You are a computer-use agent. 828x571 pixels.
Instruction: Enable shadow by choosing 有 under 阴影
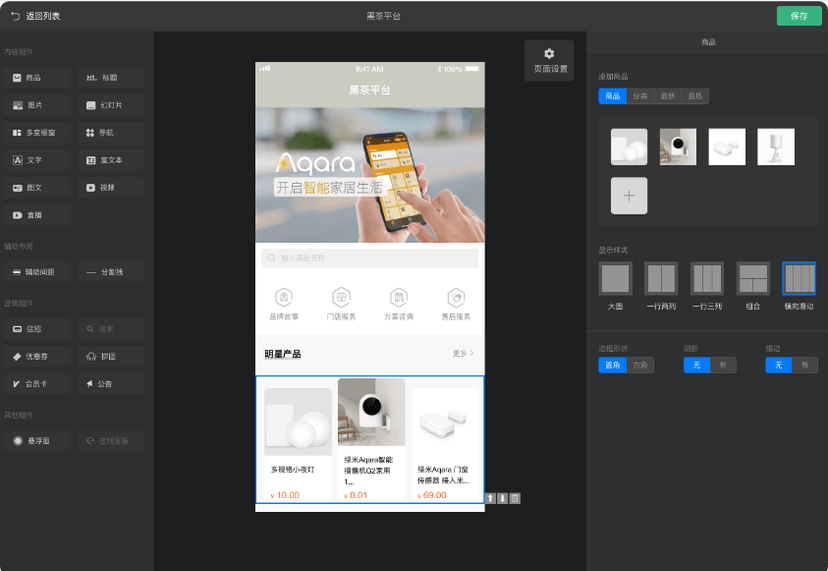coord(722,366)
